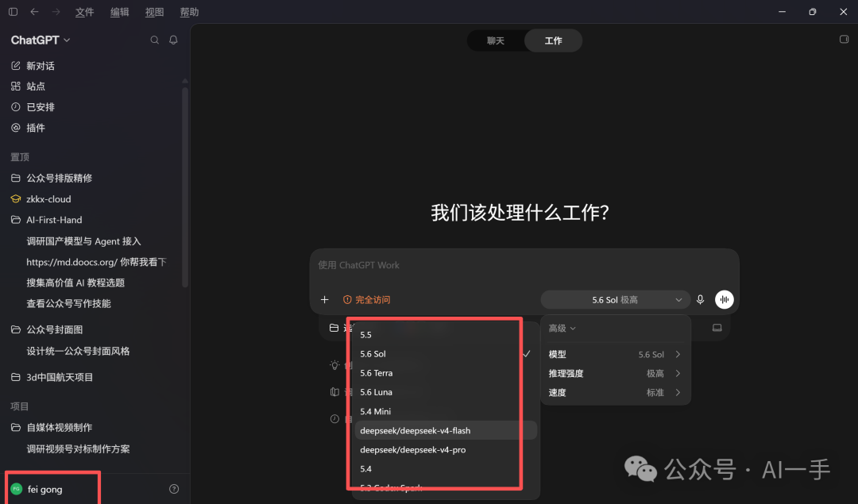The height and width of the screenshot is (504, 858).
Task: Click folder icon beside 3d中国航天项目
Action: coord(16,377)
